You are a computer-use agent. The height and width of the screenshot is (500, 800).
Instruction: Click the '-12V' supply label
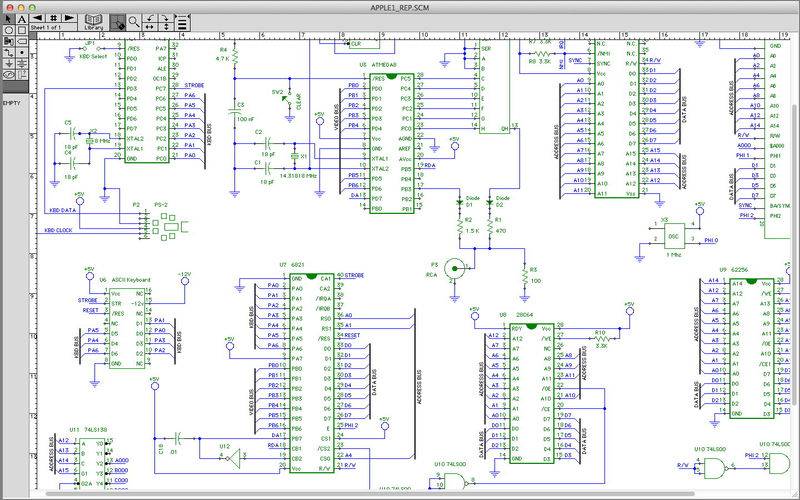click(x=184, y=274)
